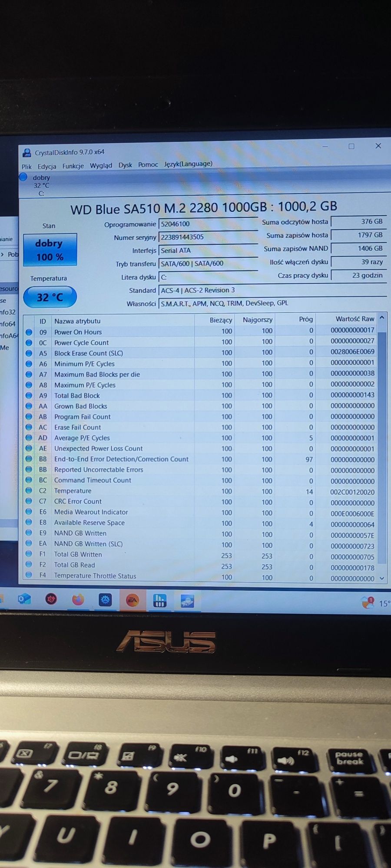The image size is (391, 868).
Task: Click the status dot for Block Erase Count (SLC)
Action: (29, 353)
